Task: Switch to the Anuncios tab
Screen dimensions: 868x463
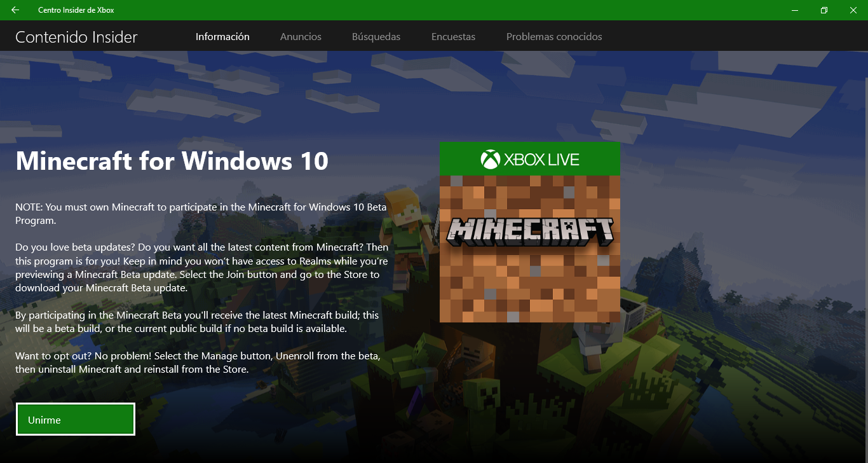Action: 301,37
